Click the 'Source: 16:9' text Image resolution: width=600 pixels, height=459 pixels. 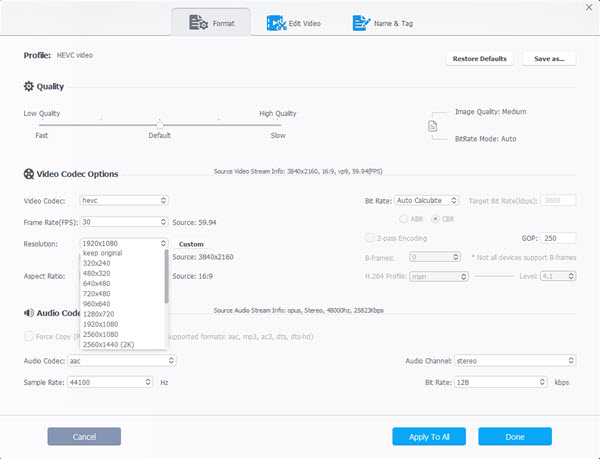click(x=192, y=276)
